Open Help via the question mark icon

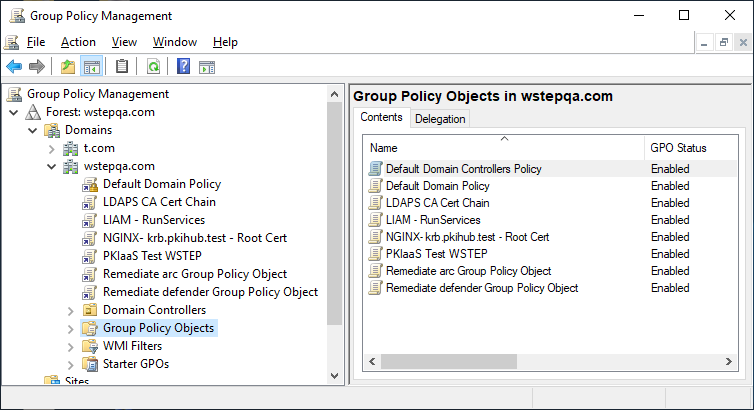(183, 67)
